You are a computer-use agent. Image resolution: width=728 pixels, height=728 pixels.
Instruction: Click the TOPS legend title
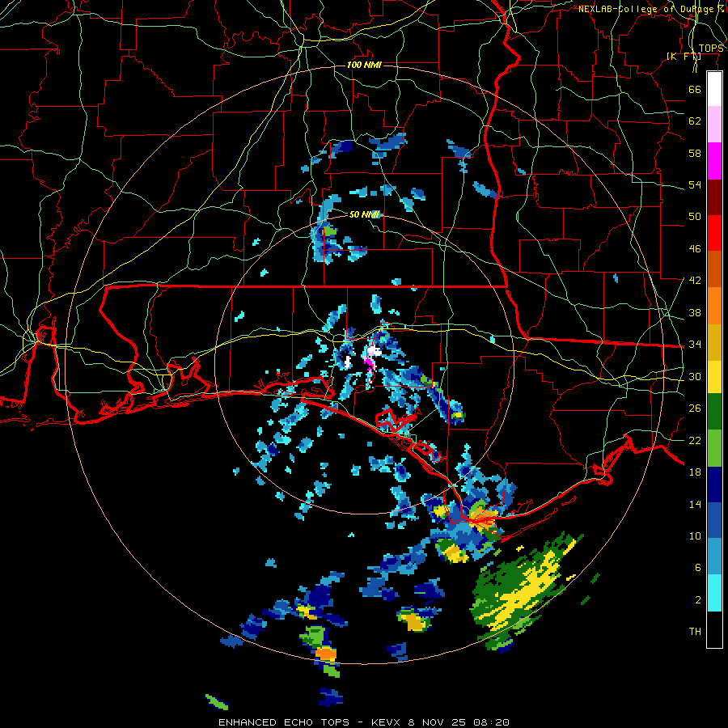coord(711,49)
